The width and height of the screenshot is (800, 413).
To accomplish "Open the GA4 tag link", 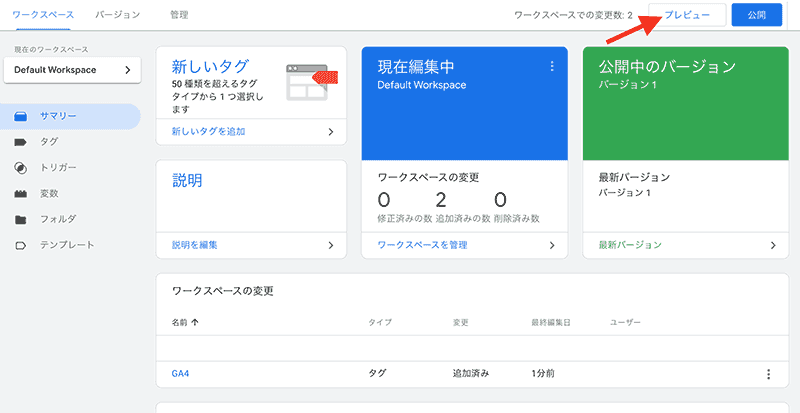I will 181,374.
